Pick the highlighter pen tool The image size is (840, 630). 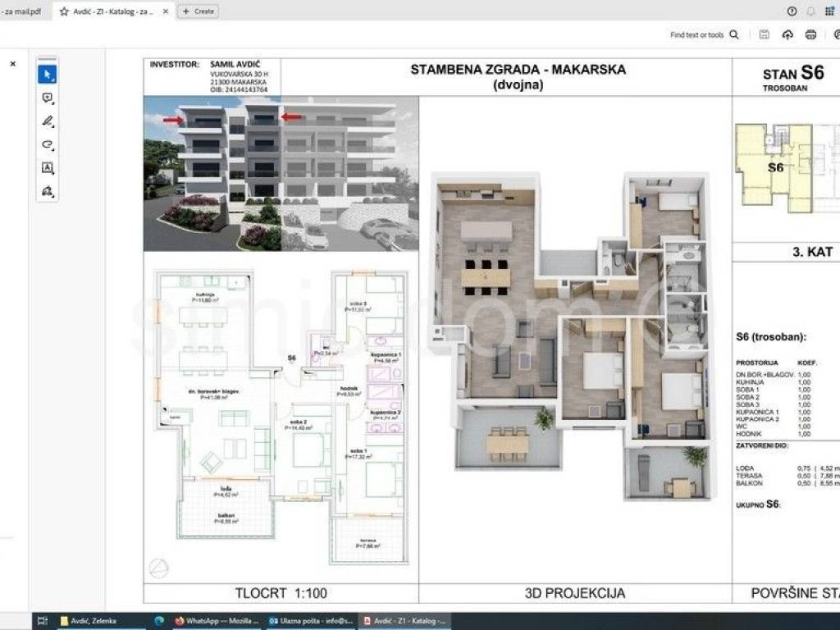point(47,121)
